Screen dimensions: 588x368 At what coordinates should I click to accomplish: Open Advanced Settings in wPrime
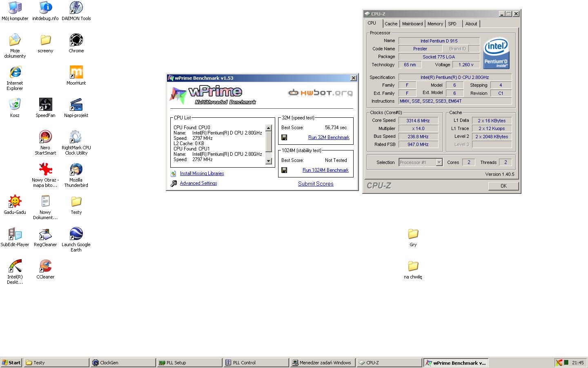tap(198, 183)
